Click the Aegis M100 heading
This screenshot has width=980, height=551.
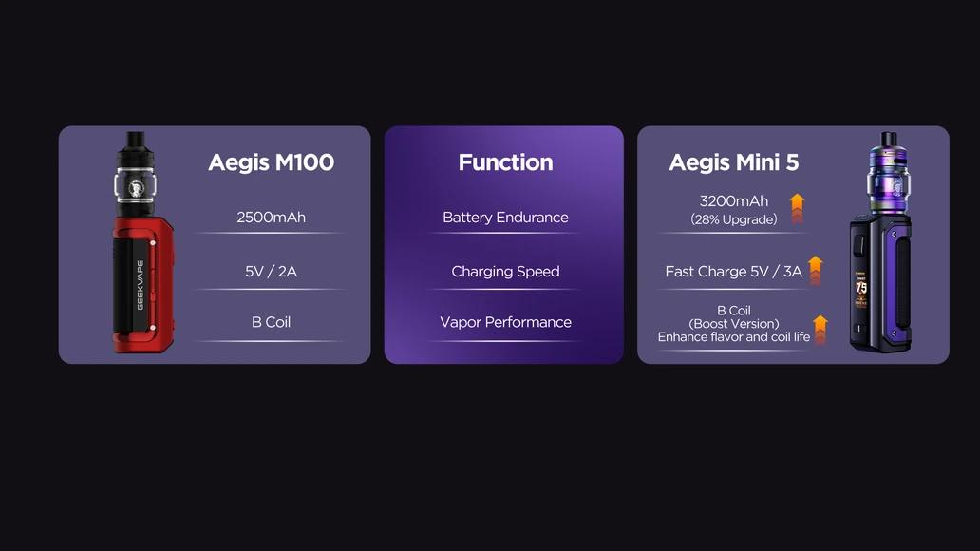pyautogui.click(x=272, y=162)
